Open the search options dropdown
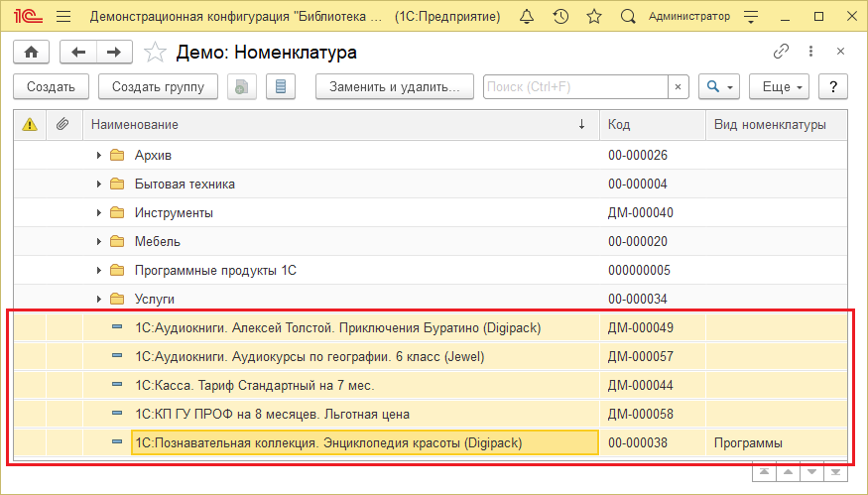Image resolution: width=868 pixels, height=495 pixels. [719, 87]
